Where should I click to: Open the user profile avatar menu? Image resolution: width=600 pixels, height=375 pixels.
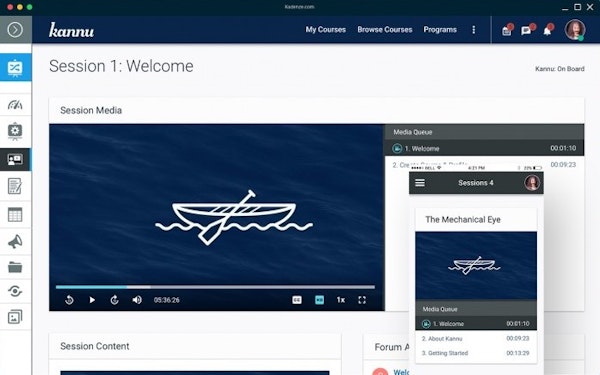point(575,29)
